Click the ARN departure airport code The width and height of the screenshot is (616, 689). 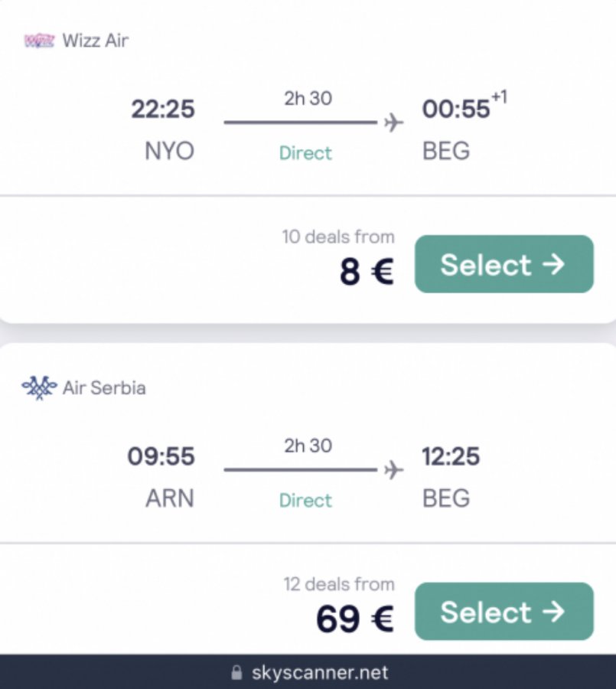pyautogui.click(x=170, y=498)
